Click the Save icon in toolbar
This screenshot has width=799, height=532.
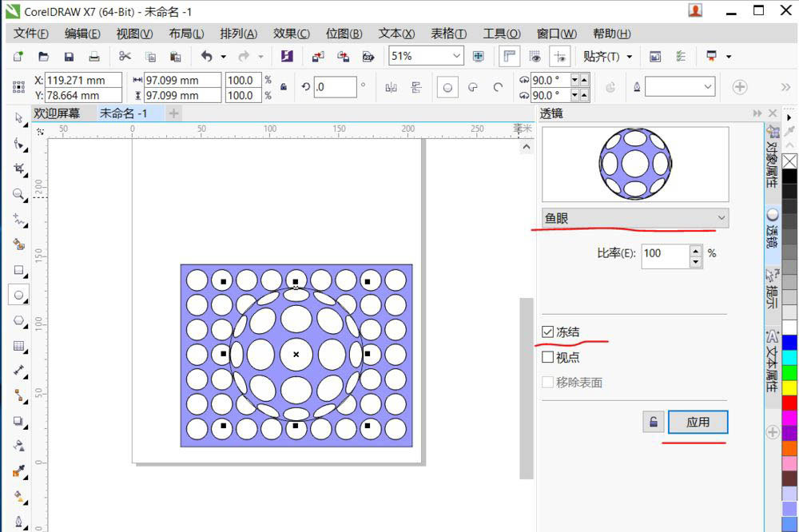click(x=70, y=57)
